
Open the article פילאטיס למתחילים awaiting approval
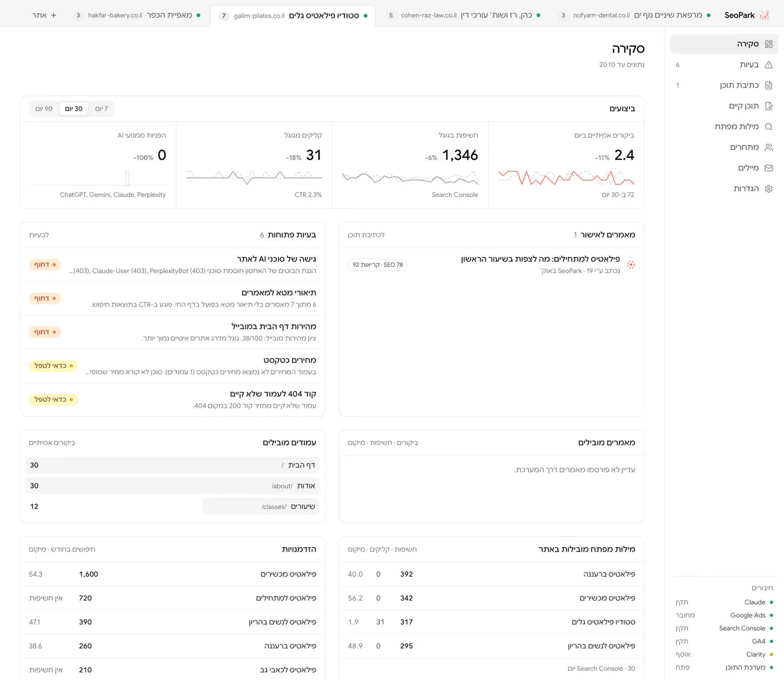[x=491, y=264]
